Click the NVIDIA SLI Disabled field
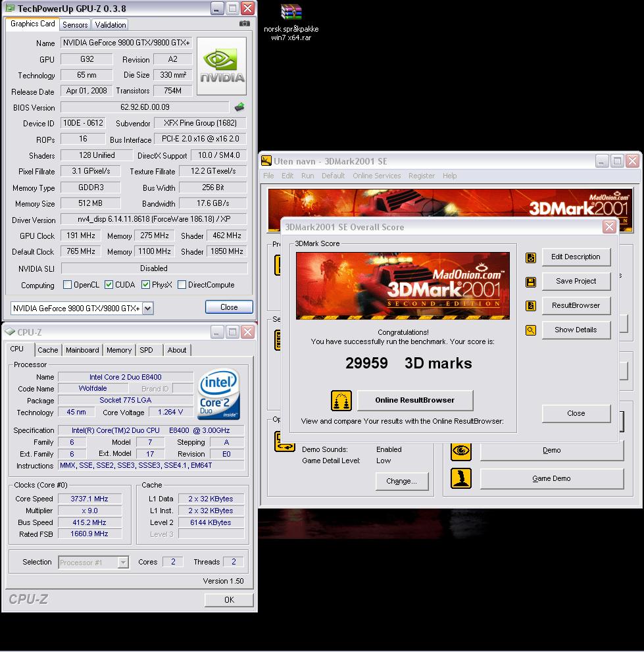 tap(154, 268)
